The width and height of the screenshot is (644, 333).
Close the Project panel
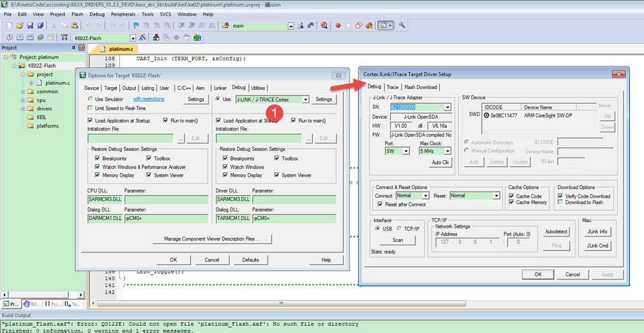click(x=81, y=48)
